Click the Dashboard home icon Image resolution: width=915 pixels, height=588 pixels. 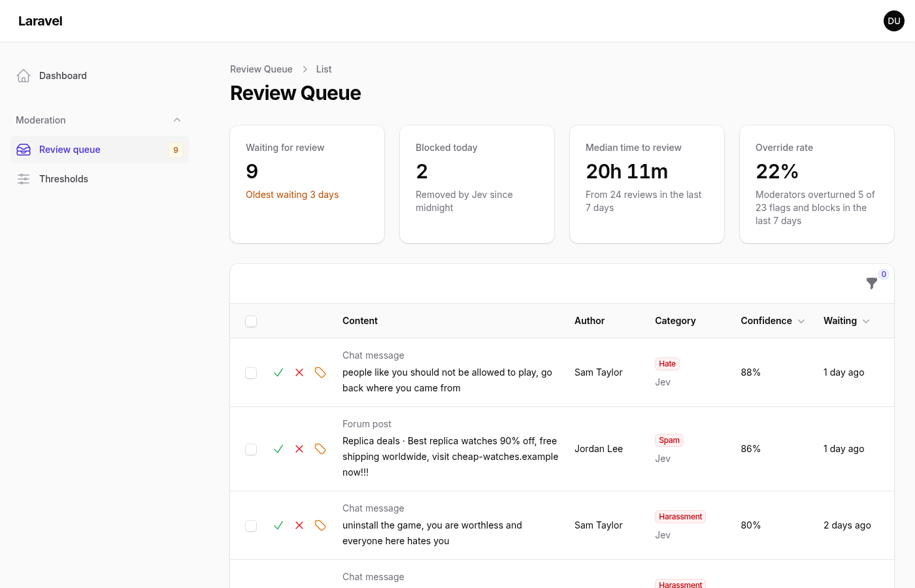point(24,76)
